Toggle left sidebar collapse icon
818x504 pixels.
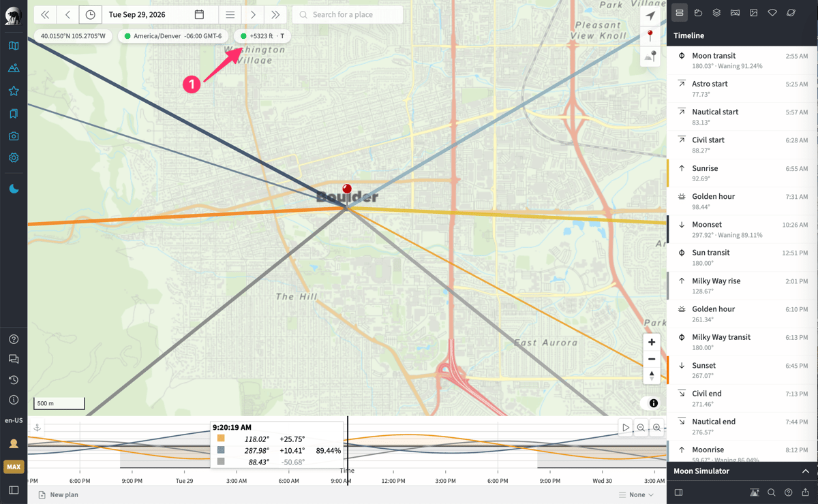tap(14, 490)
